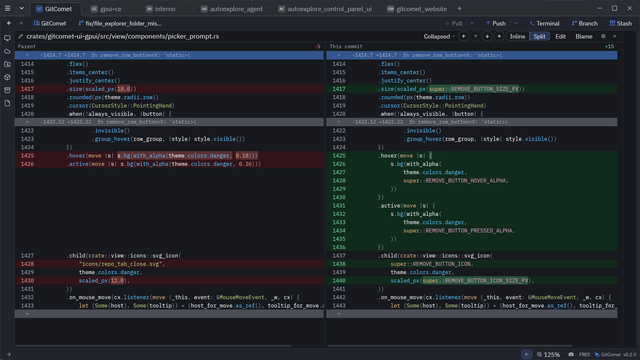Open the autoexplore_agent tab
Screen dimensions: 640x360
coord(231,9)
